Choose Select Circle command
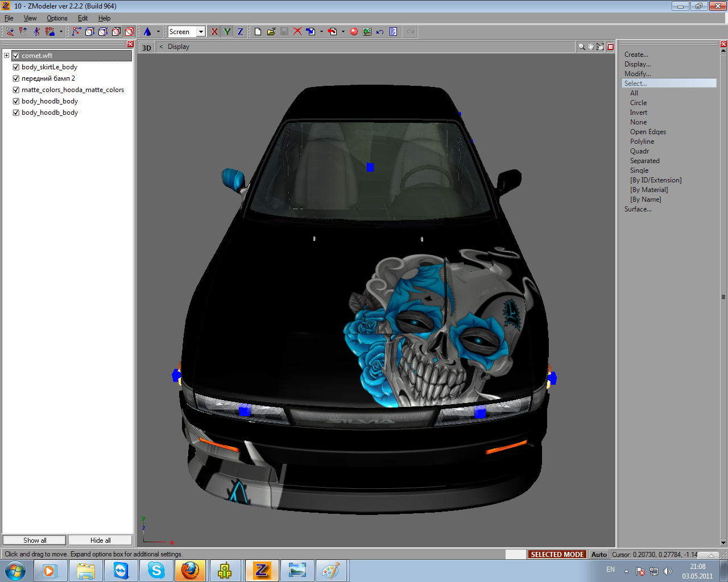This screenshot has height=582, width=728. [x=638, y=103]
